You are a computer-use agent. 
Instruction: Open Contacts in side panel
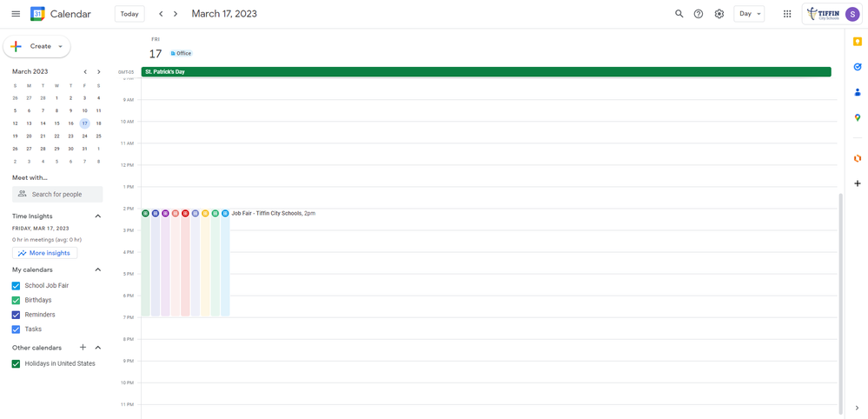[x=858, y=92]
